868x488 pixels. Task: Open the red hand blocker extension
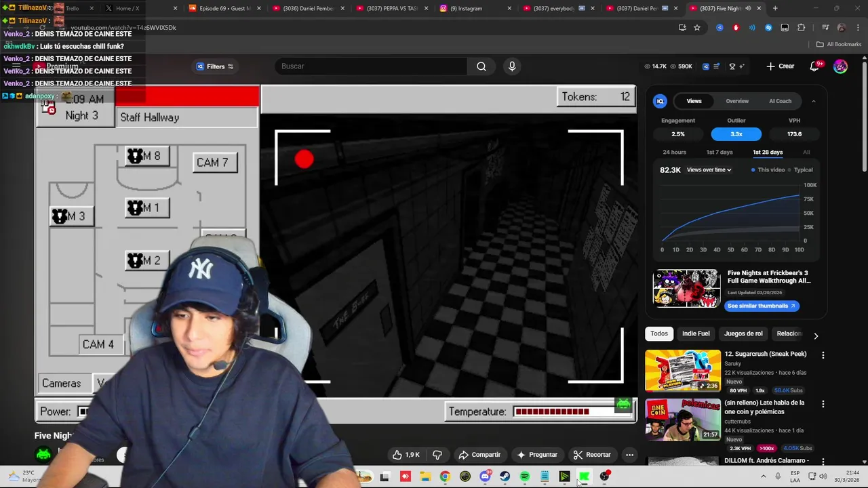pyautogui.click(x=736, y=28)
